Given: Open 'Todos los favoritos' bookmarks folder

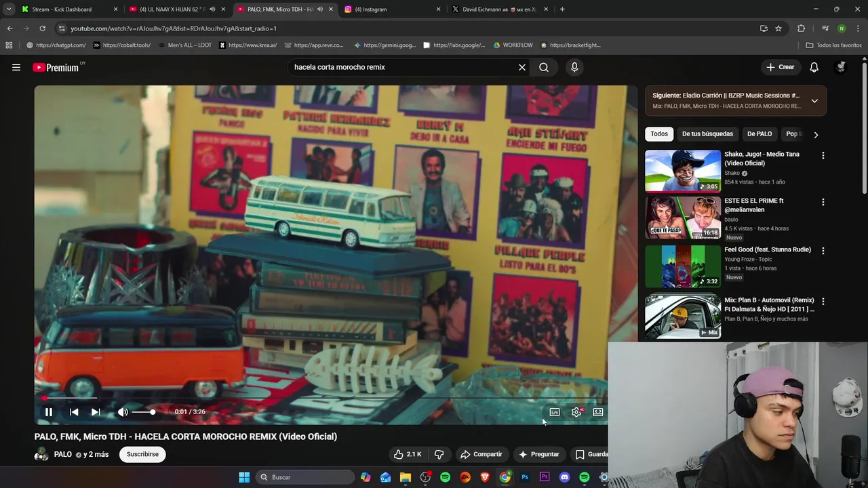Looking at the screenshot, I should [833, 45].
